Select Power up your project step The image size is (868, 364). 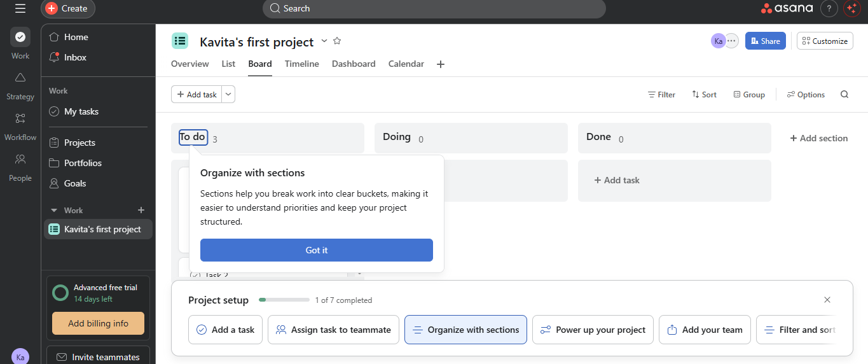pos(593,330)
